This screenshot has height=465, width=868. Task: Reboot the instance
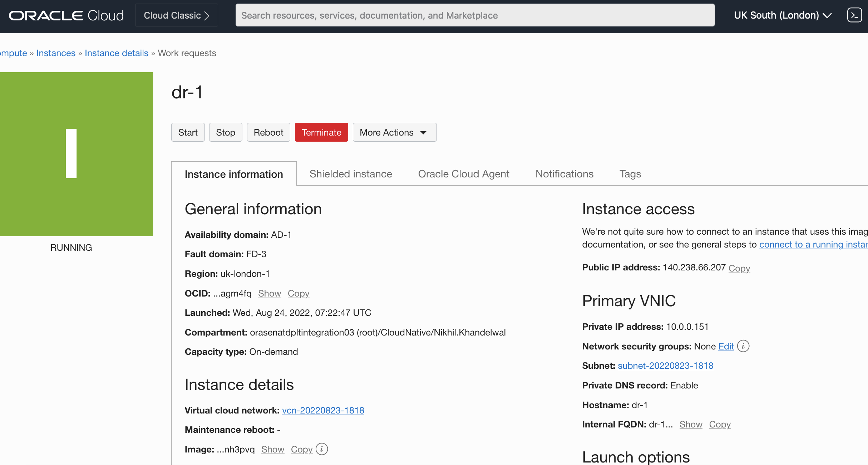tap(268, 132)
